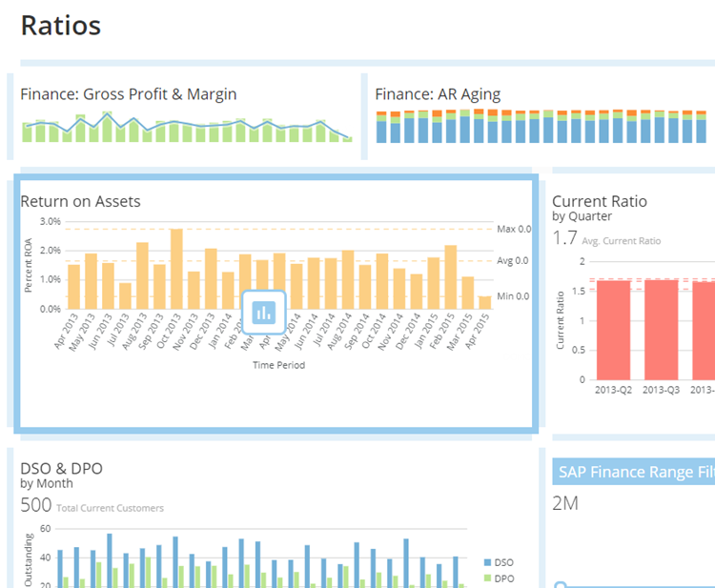The width and height of the screenshot is (715, 588).
Task: Open the Finance: Gross Profit & Margin thumbnail
Action: (187, 126)
